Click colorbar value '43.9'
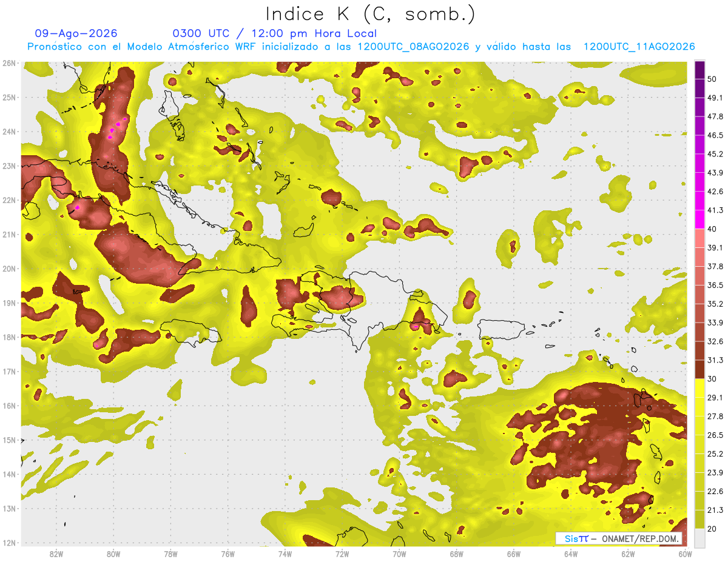The height and width of the screenshot is (562, 728). [x=715, y=173]
